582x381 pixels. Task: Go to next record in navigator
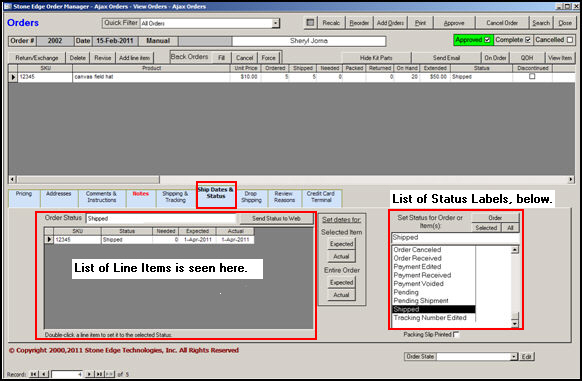click(x=89, y=374)
